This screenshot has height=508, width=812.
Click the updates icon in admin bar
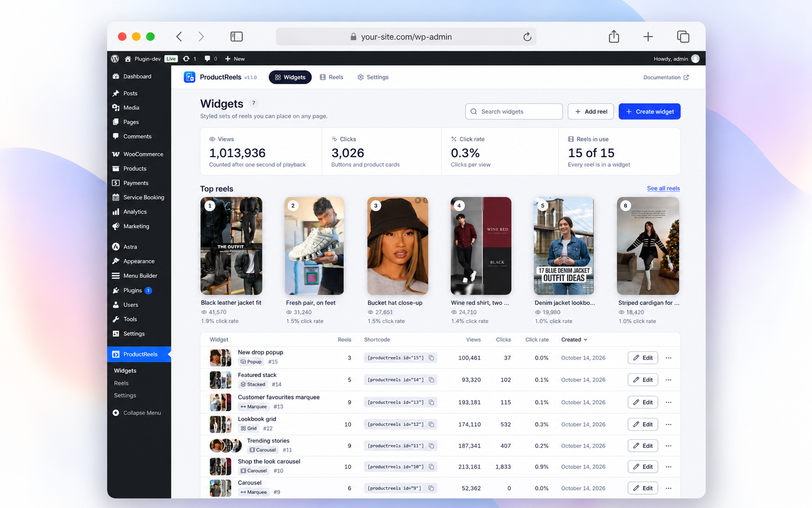(x=186, y=59)
